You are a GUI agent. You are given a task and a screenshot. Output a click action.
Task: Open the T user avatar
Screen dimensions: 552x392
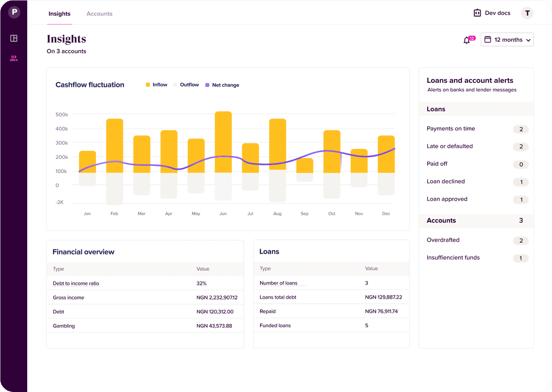click(527, 13)
